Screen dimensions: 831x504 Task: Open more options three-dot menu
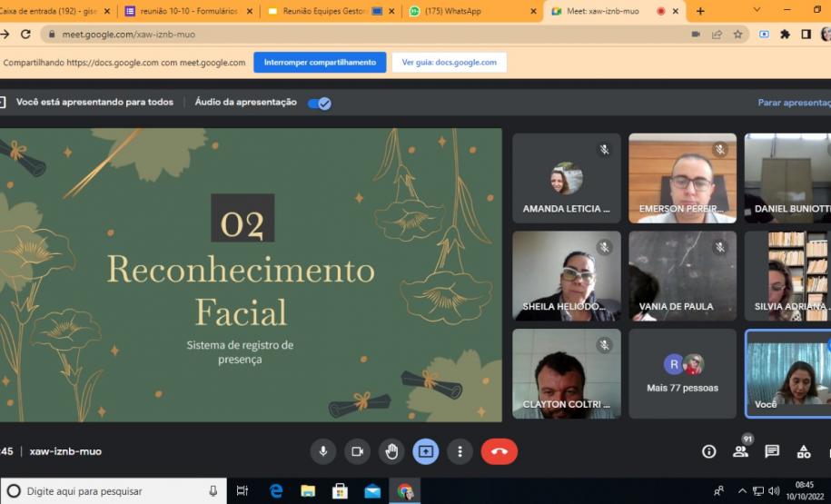pyautogui.click(x=460, y=451)
